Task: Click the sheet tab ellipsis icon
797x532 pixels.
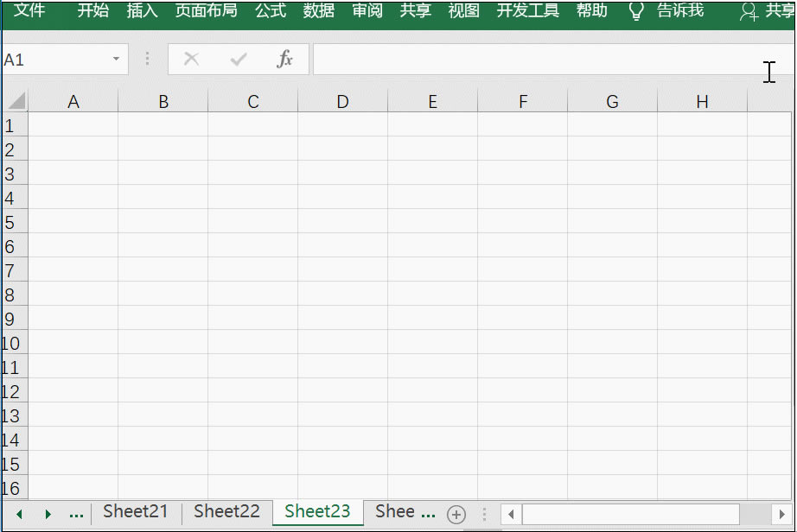Action: point(76,514)
